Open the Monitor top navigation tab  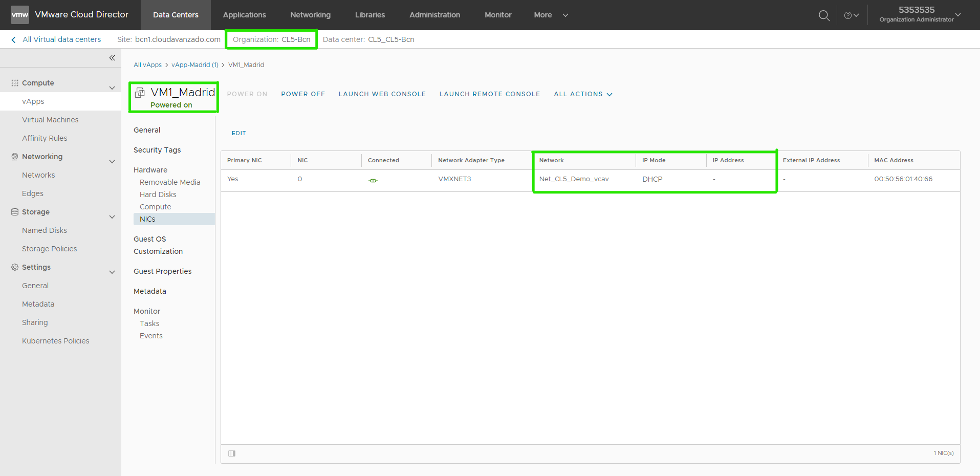[498, 15]
